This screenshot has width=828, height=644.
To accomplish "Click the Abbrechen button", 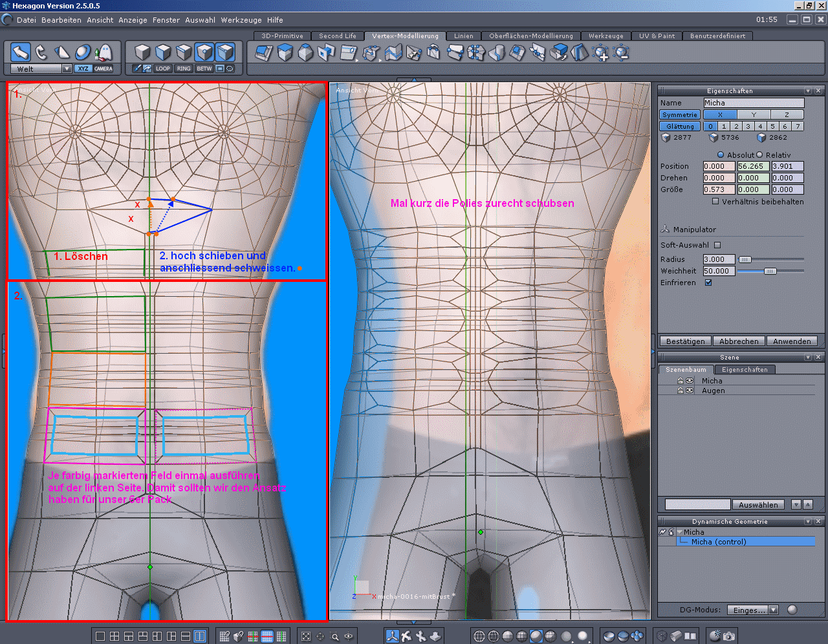I will click(739, 341).
